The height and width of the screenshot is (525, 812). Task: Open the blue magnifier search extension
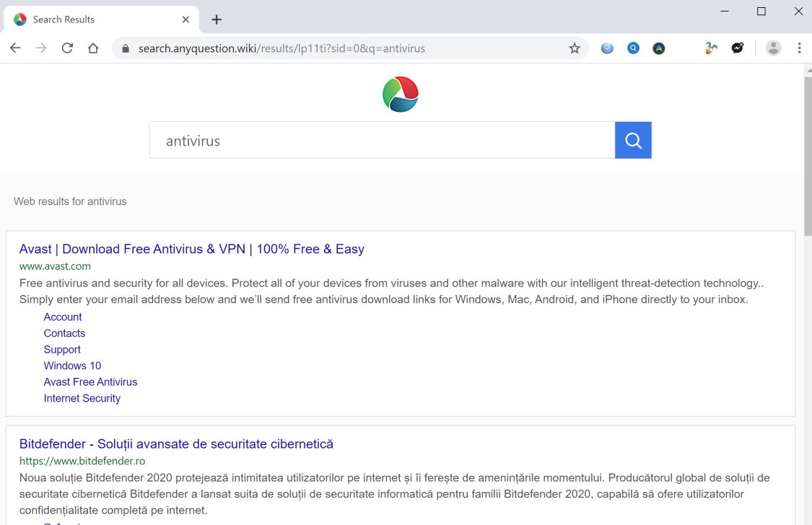pos(633,48)
